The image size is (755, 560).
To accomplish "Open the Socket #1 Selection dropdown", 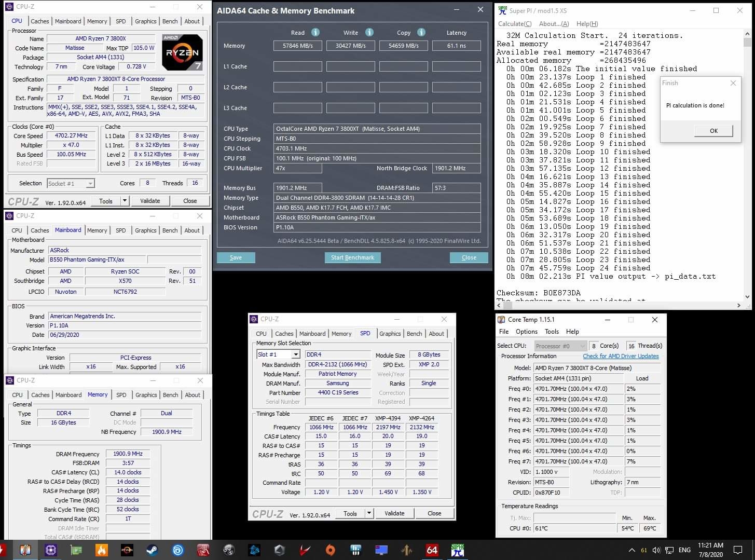I will tap(71, 183).
